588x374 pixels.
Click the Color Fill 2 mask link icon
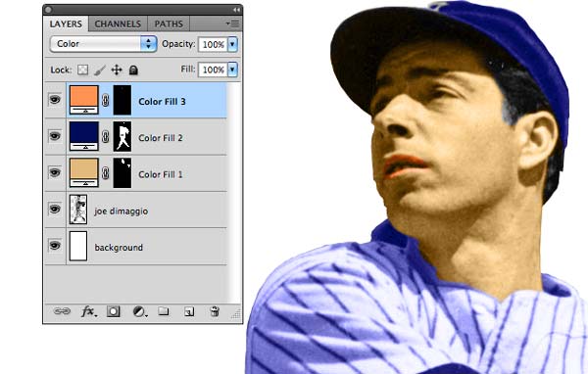(x=106, y=136)
